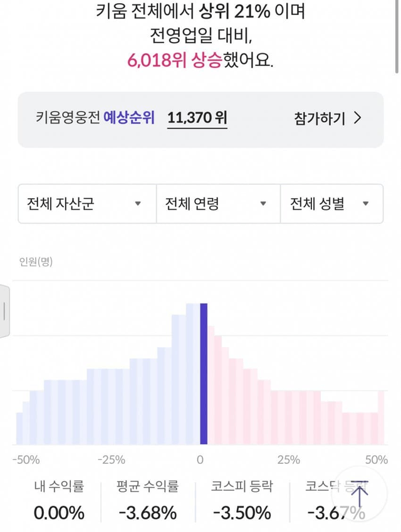Screen dimensions: 401x532
Task: Click the dark blue bar at zero
Action: (203, 373)
